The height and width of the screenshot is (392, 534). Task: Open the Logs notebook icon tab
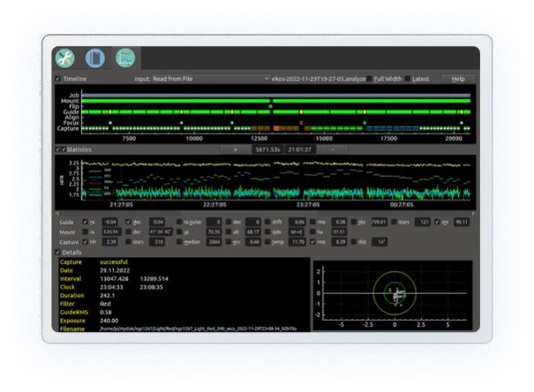coord(95,57)
